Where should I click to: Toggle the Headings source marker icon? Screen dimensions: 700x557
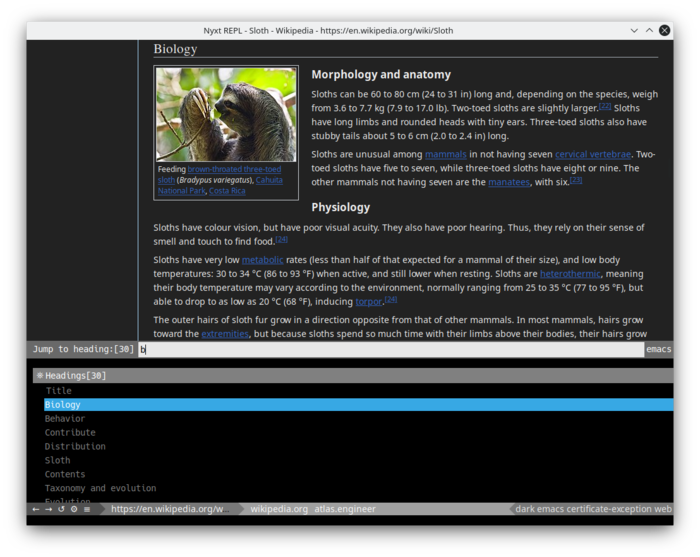coord(40,375)
